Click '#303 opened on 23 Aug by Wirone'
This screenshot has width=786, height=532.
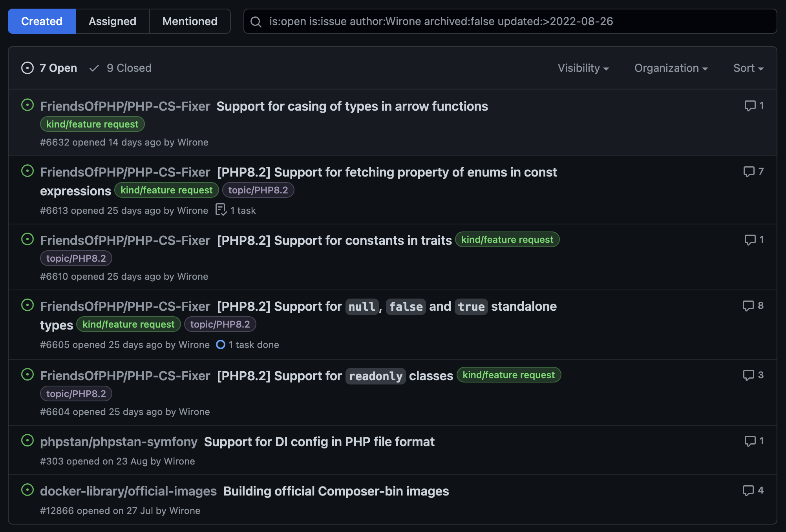click(x=117, y=461)
